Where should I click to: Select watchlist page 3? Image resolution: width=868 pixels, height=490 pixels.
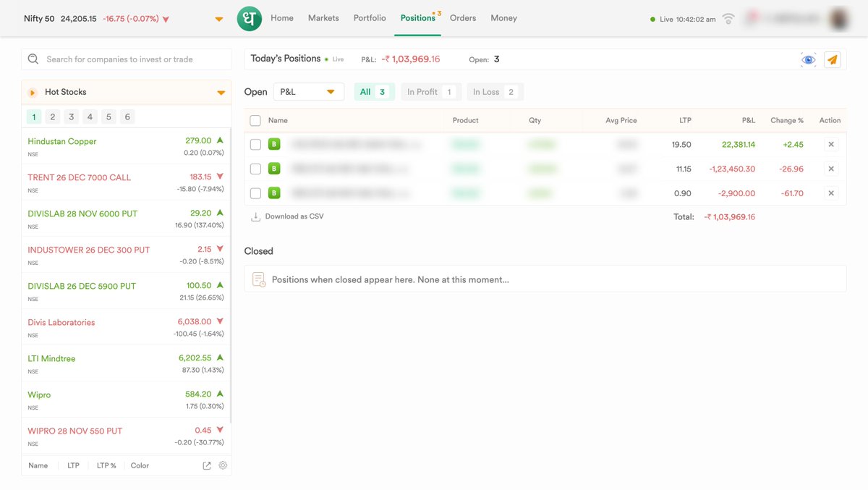point(72,117)
